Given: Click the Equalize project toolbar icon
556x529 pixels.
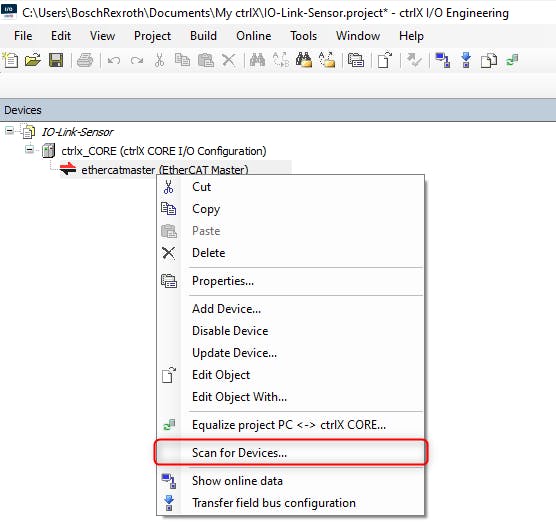Looking at the screenshot, I should point(512,60).
